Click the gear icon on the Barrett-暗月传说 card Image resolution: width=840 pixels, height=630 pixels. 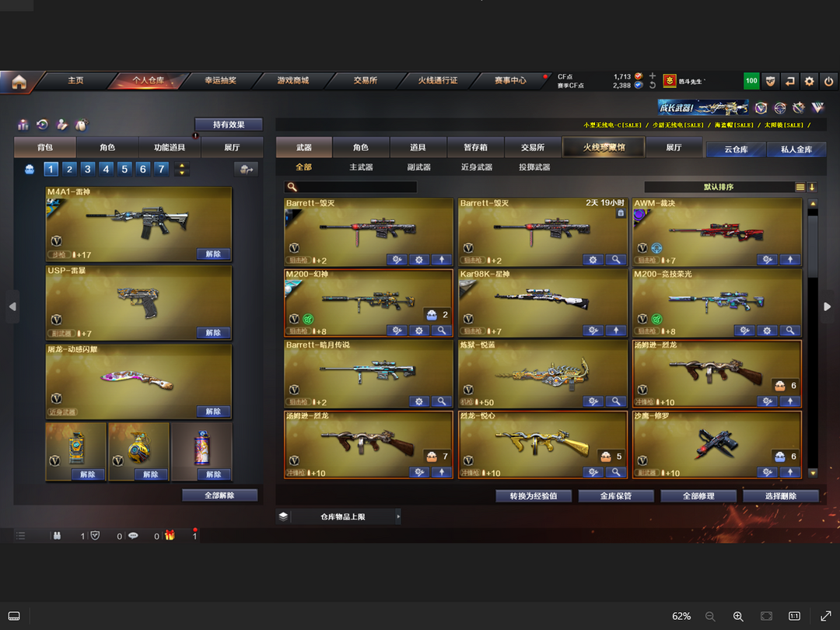click(419, 401)
